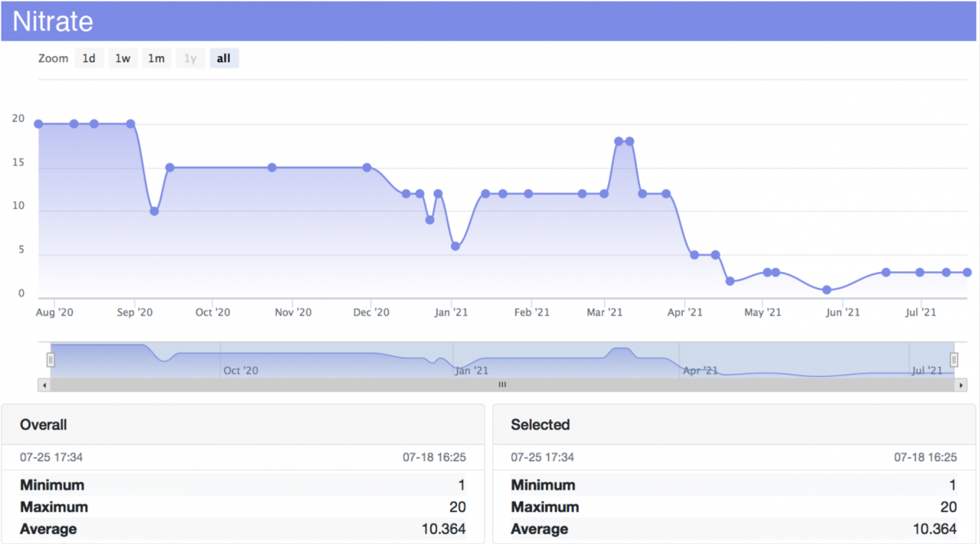This screenshot has width=980, height=544.
Task: Click the scrollbar center grip icon
Action: (502, 385)
